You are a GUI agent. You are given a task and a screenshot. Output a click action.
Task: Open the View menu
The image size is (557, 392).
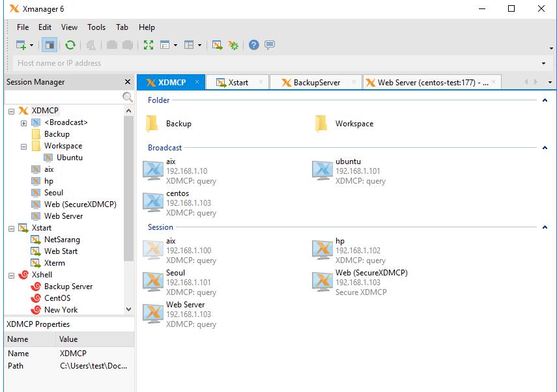pos(69,27)
